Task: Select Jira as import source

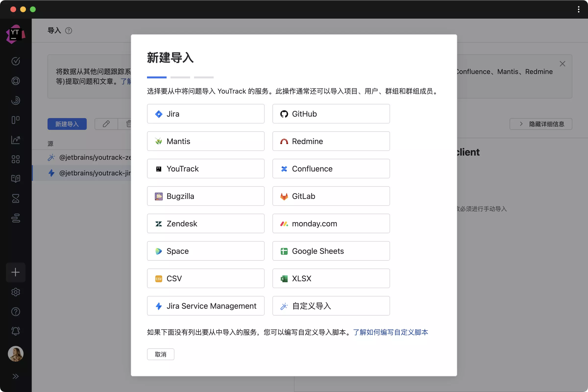Action: (x=206, y=114)
